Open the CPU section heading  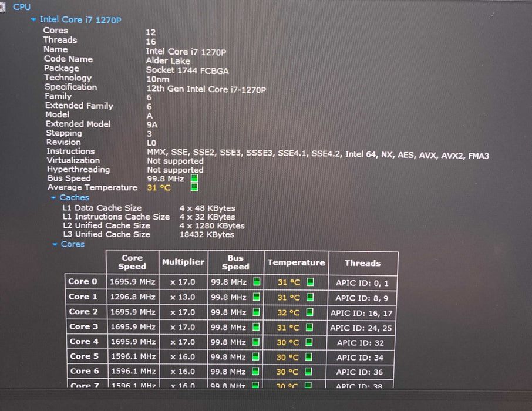pos(22,7)
